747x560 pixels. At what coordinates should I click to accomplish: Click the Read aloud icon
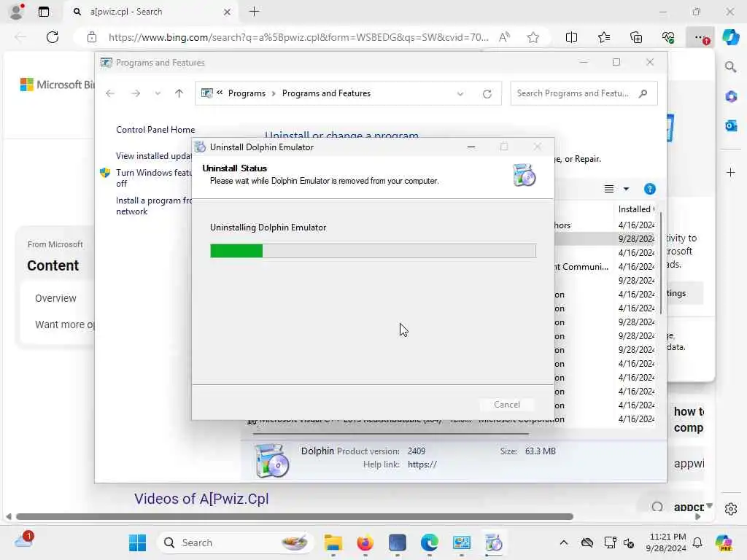(505, 37)
